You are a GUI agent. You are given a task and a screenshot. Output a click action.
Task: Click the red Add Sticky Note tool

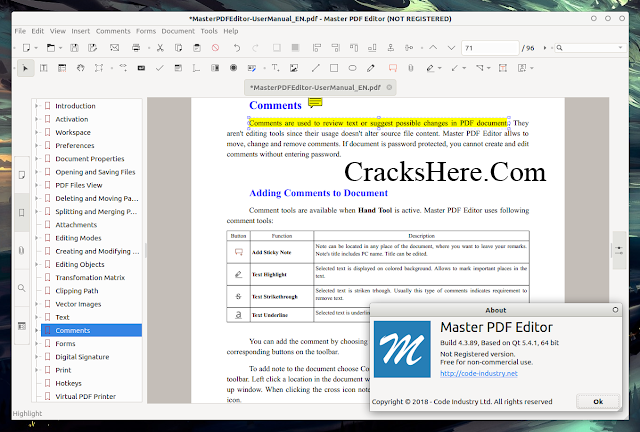tap(393, 68)
